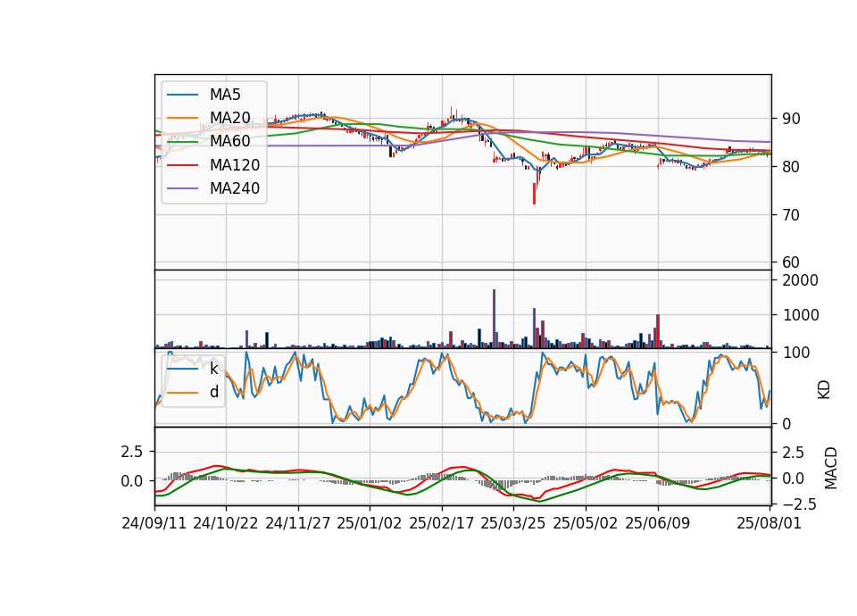Viewport: 857px width, 616px height.
Task: Click the purple MA240 legend line
Action: click(182, 188)
